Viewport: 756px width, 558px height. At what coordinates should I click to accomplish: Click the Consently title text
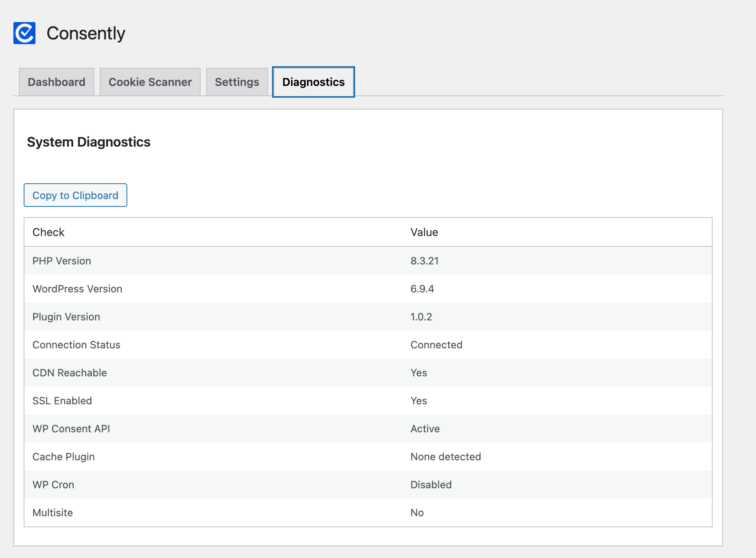tap(86, 33)
